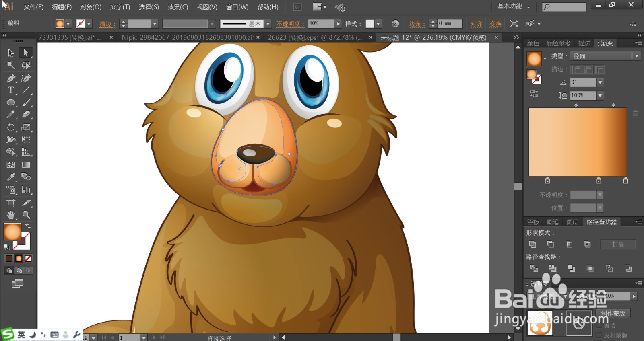Select the Eraser tool
The width and height of the screenshot is (644, 341).
(26, 115)
